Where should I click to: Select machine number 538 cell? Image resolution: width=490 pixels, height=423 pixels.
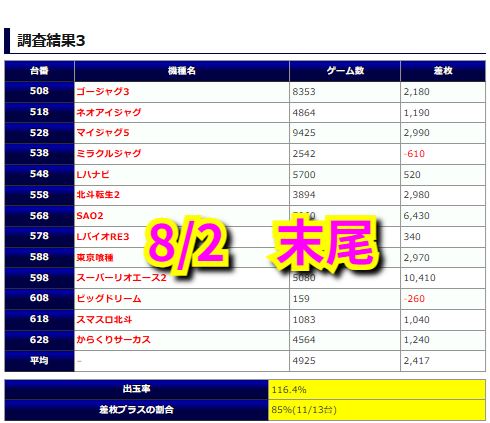pyautogui.click(x=39, y=154)
